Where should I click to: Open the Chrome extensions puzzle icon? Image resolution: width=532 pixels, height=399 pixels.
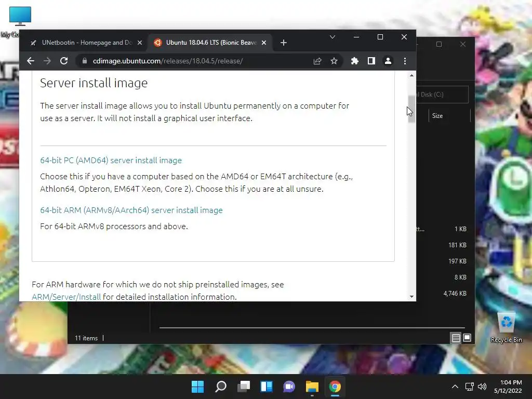tap(354, 61)
